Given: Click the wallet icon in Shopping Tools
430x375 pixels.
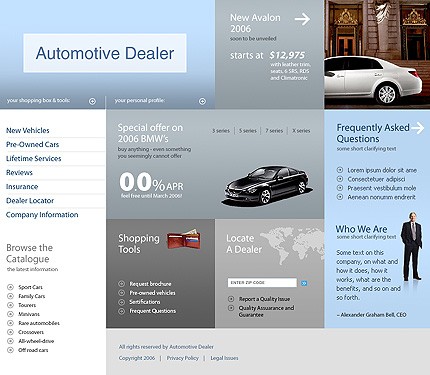Looking at the screenshot, I should click(x=184, y=239).
